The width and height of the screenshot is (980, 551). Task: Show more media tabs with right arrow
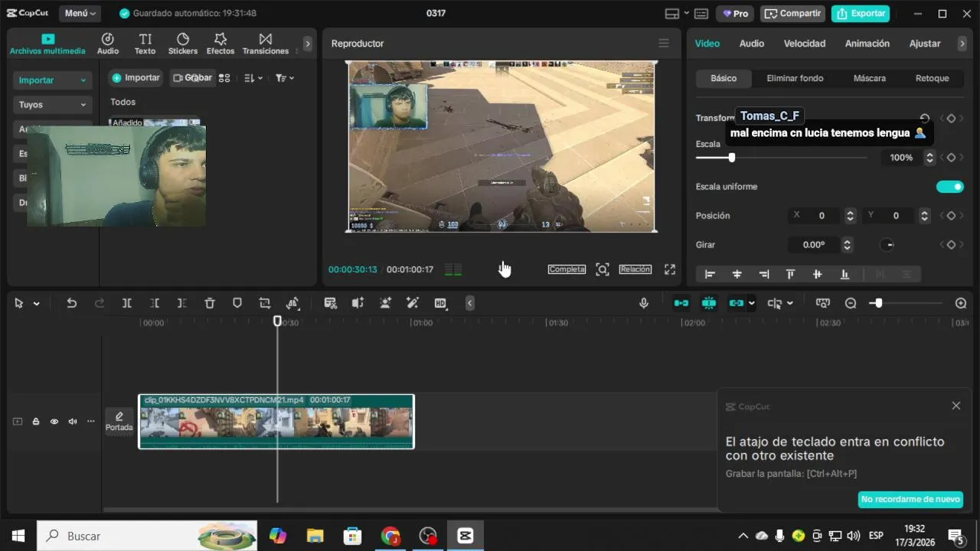point(308,44)
